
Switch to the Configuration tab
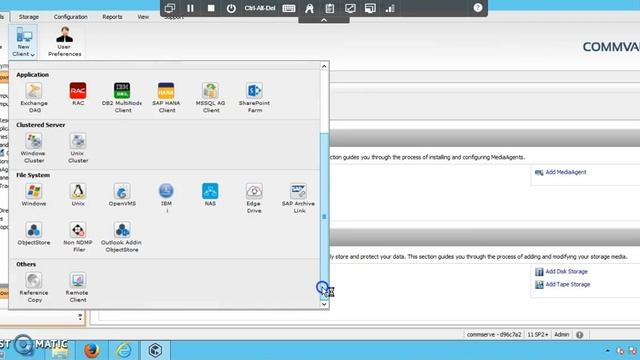click(x=71, y=17)
